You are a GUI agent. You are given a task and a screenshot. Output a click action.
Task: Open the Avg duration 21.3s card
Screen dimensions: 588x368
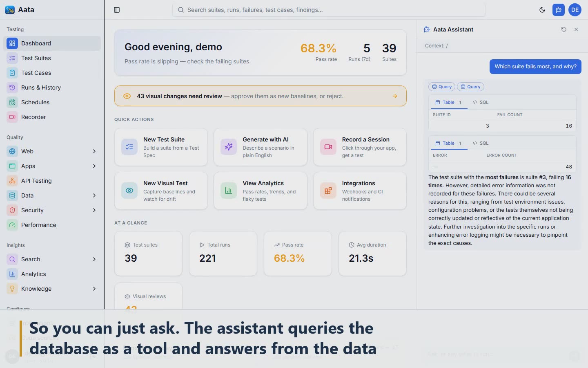click(372, 254)
